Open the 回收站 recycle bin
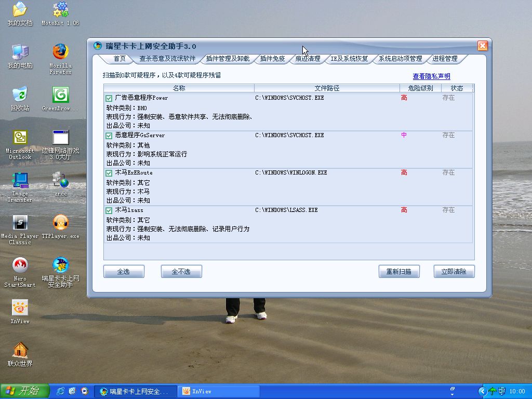 (20, 99)
